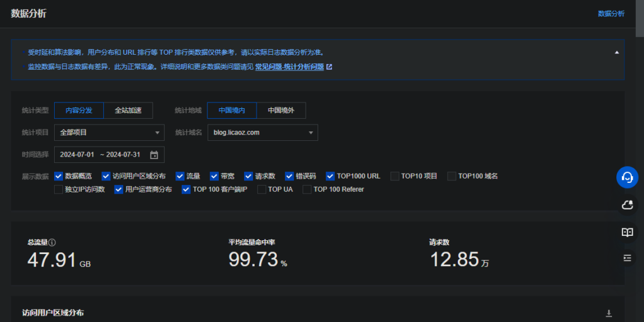Uncheck the 数据概览 checkbox

[58, 176]
